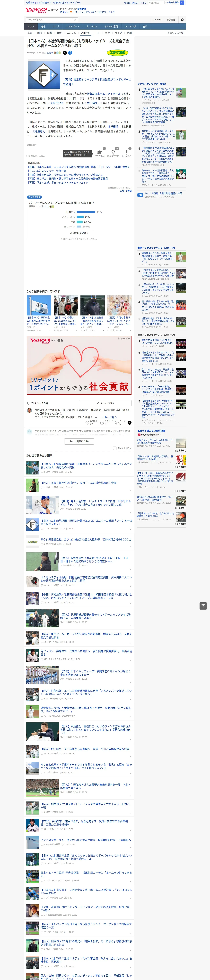210x980 pixels.
Task: Click the ログイン link
Action: [x=64, y=12]
